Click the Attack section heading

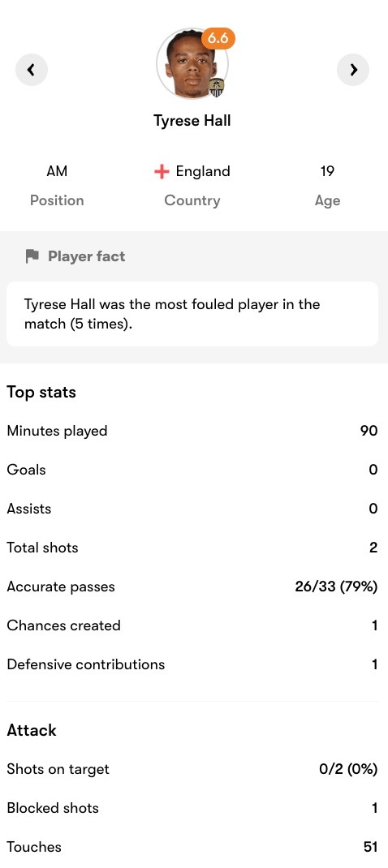click(x=32, y=730)
